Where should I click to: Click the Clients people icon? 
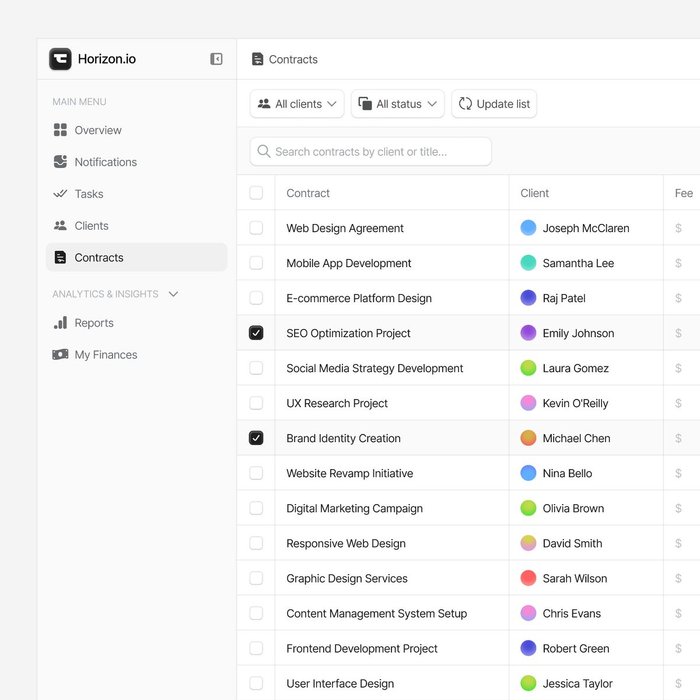60,226
